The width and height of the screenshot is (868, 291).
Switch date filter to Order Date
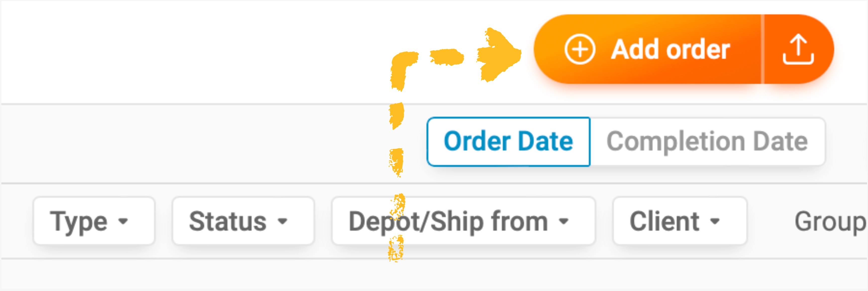click(508, 141)
